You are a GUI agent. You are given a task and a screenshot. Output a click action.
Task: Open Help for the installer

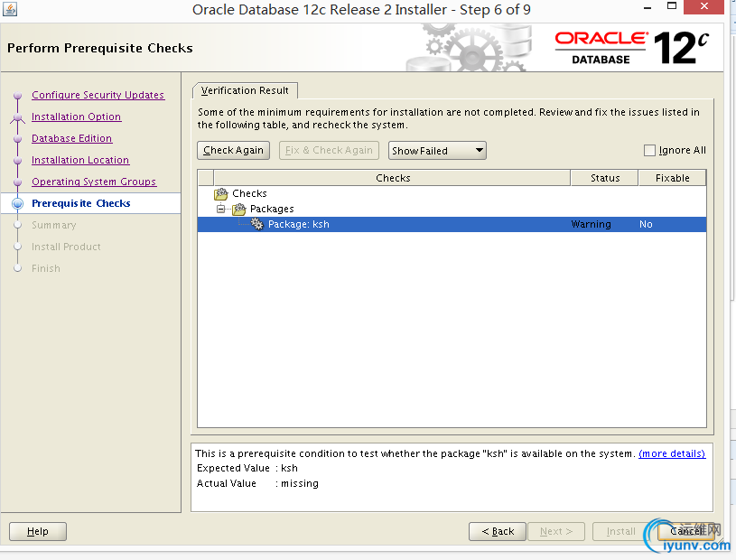tap(38, 531)
